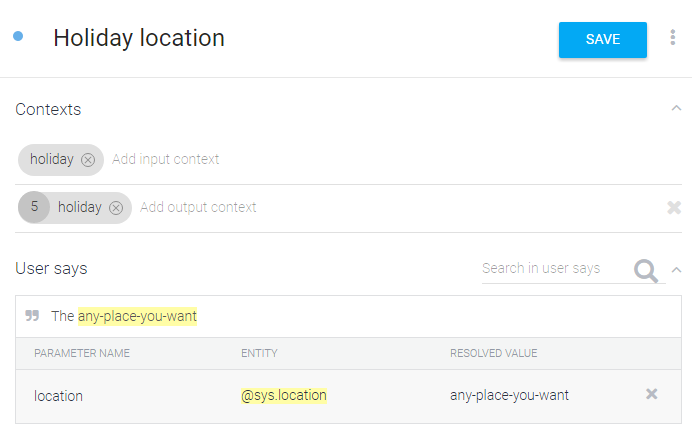Select the @sys.location entity

pos(284,395)
